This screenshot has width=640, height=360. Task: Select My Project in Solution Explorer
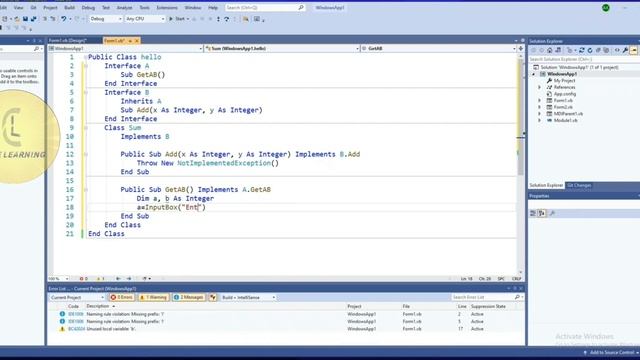564,81
